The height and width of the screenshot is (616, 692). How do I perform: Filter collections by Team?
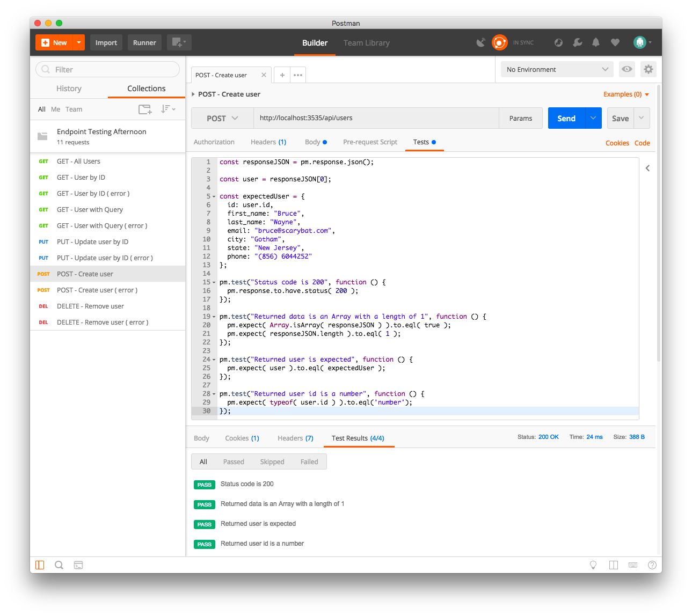pos(74,109)
